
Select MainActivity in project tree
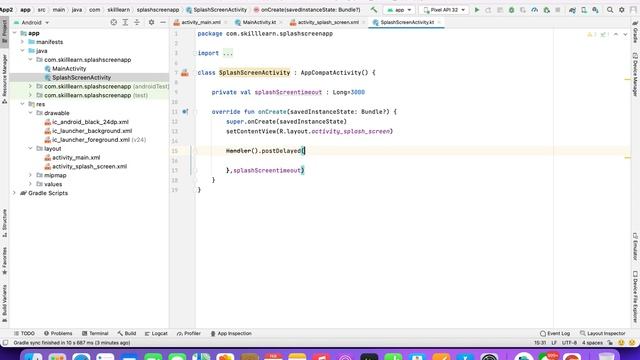[65, 69]
